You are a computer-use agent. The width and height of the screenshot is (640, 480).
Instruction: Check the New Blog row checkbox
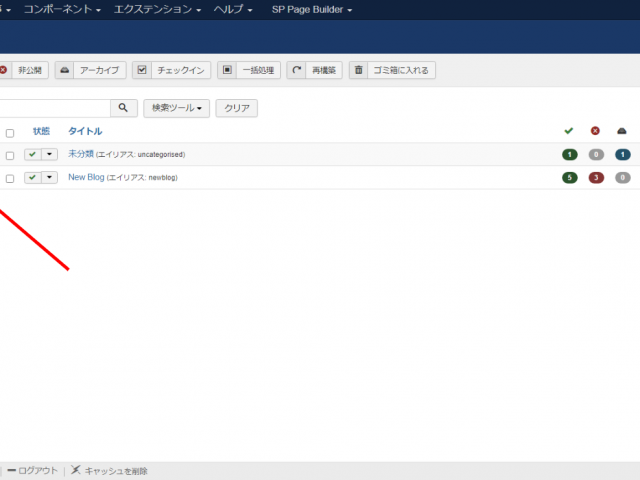point(10,179)
